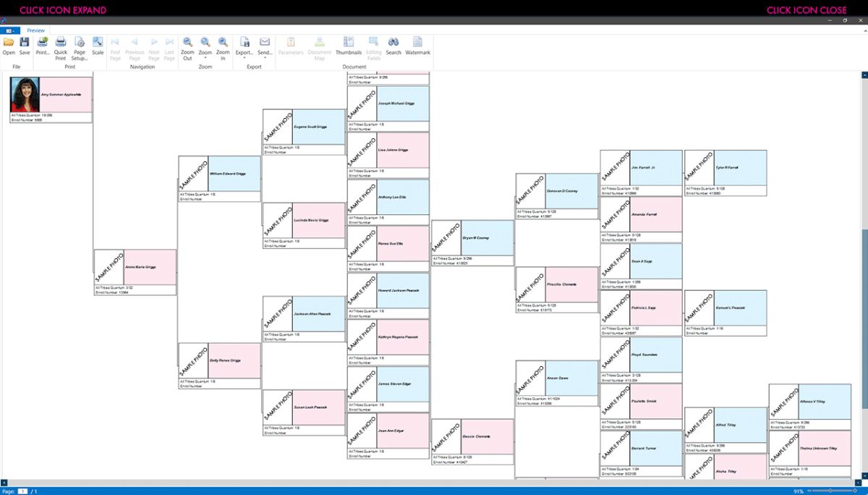Select Samuel L Peacock name
Viewport: 868px width, 495px height.
click(x=730, y=308)
